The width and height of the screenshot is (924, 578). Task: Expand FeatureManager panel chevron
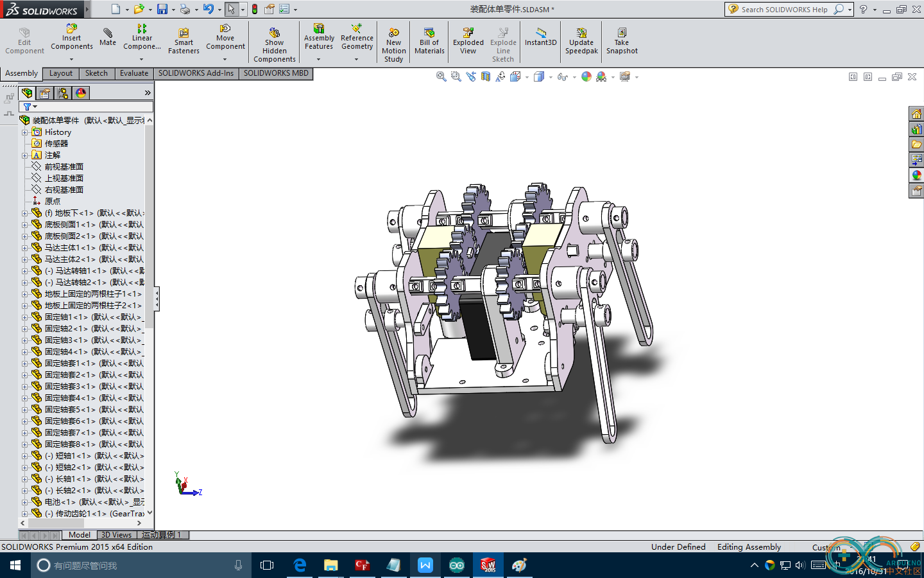tap(148, 93)
